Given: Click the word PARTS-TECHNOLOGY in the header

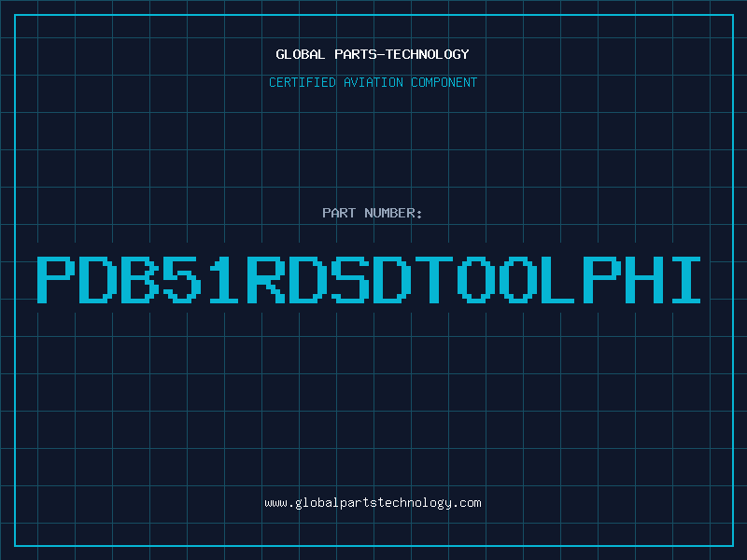Looking at the screenshot, I should click(x=400, y=54).
